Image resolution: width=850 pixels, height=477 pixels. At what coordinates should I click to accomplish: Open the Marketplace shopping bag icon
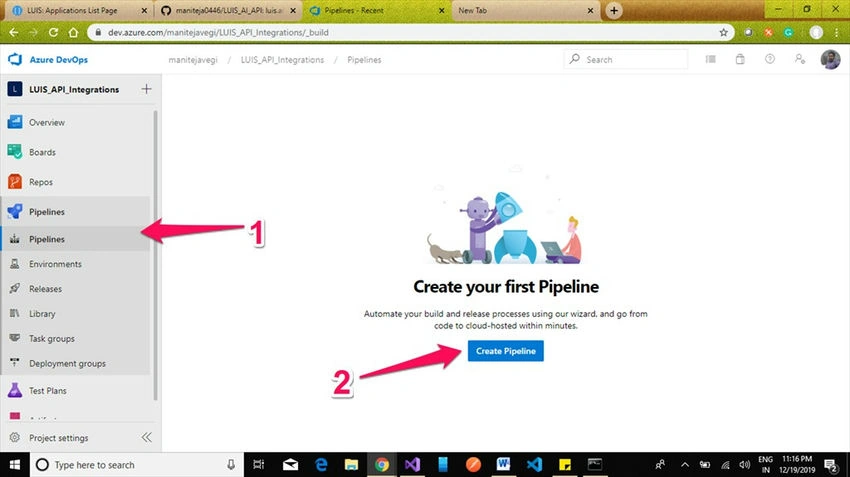pos(740,59)
